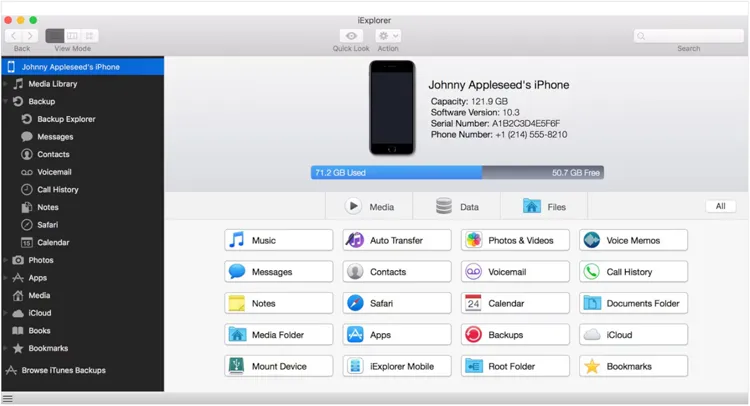Open the Voicemail button in the grid
This screenshot has height=406, width=750.
tap(515, 272)
